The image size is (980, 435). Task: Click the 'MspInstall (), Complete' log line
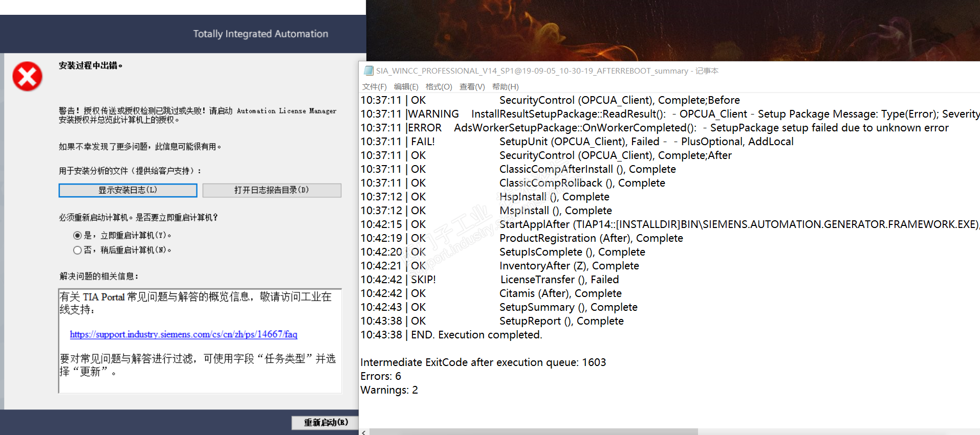click(486, 211)
